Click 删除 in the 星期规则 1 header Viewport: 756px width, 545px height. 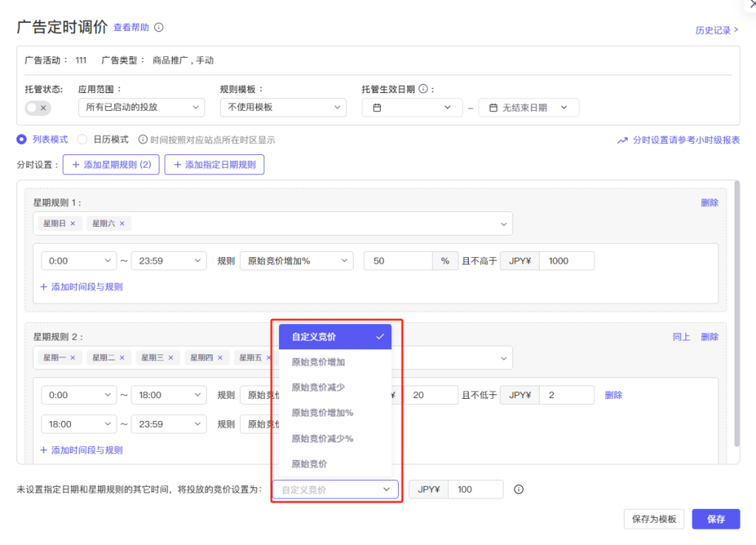point(709,202)
